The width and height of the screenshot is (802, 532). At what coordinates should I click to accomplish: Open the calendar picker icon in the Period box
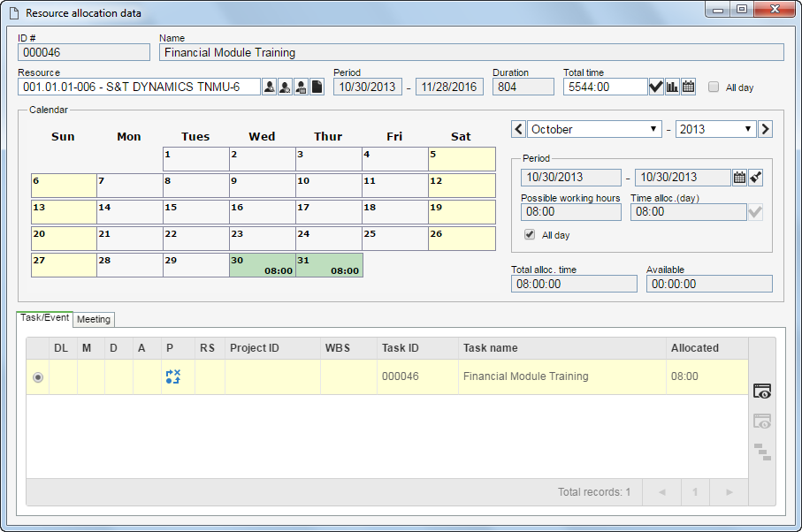[x=739, y=178]
